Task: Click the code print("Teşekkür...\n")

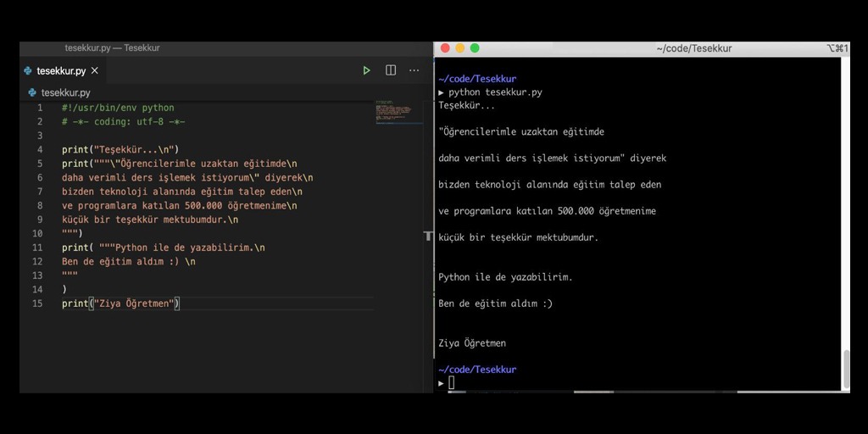Action: [120, 149]
